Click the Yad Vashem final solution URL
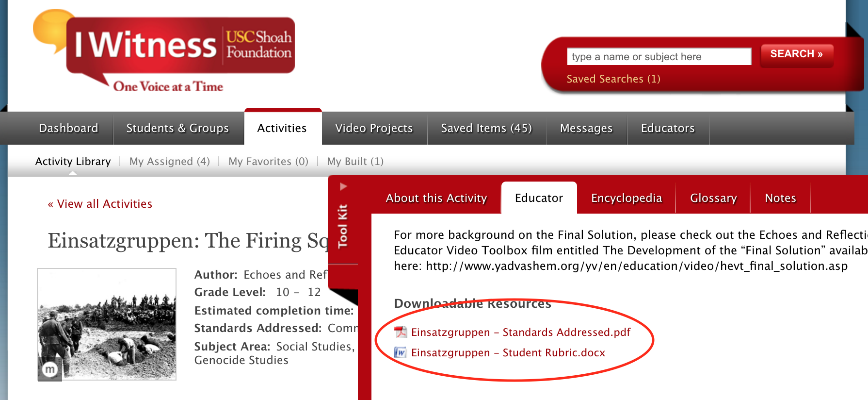This screenshot has height=400, width=868. pyautogui.click(x=637, y=266)
